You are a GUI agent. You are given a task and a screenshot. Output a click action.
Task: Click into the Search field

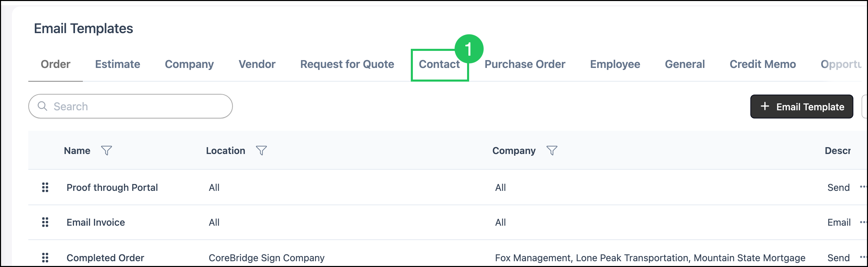pos(131,106)
